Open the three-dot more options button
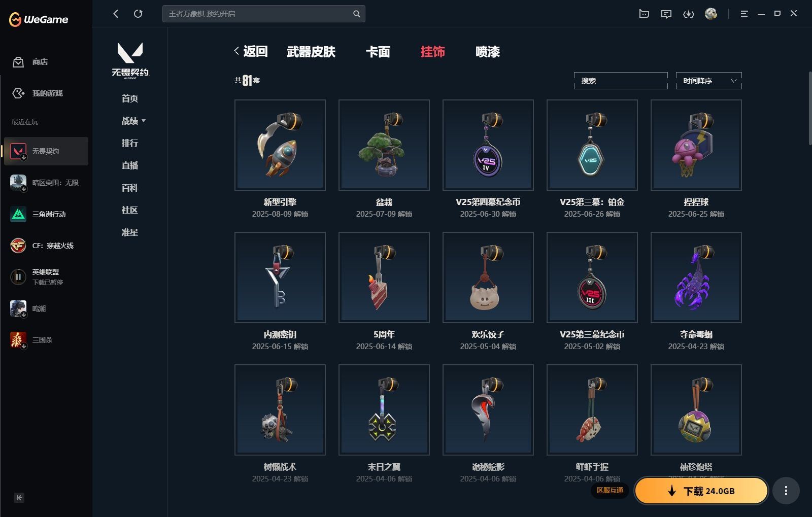Viewport: 812px width, 517px height. pyautogui.click(x=786, y=491)
